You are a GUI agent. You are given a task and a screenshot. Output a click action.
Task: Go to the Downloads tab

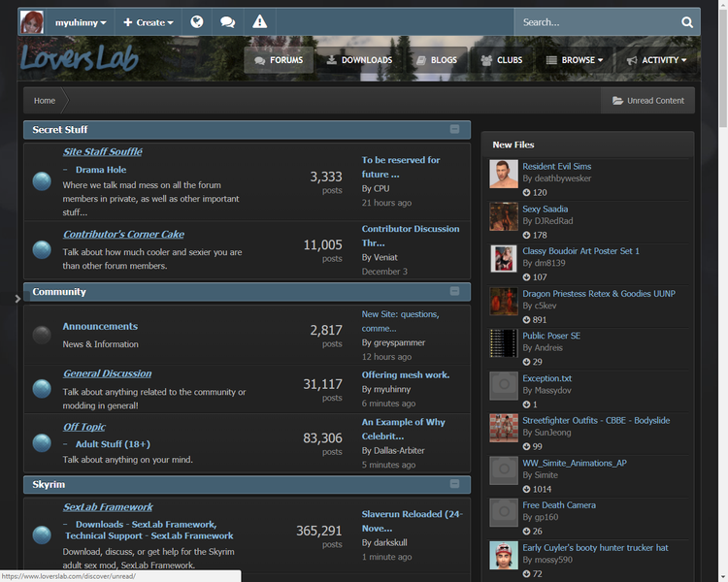pyautogui.click(x=359, y=60)
